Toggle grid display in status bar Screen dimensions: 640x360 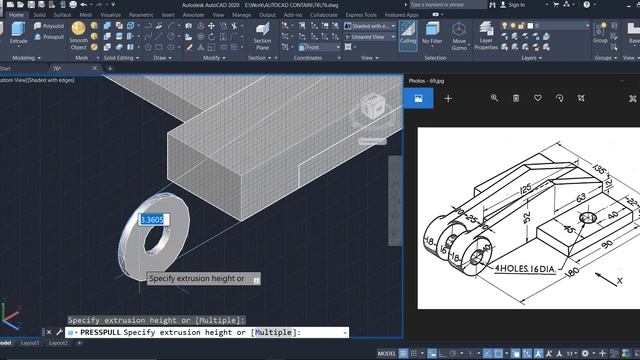click(x=403, y=353)
